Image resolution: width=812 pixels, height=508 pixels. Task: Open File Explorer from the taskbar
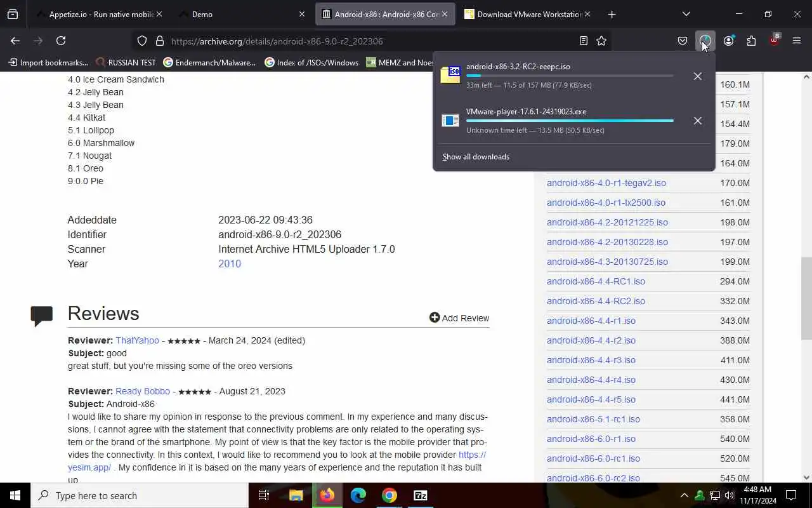296,495
